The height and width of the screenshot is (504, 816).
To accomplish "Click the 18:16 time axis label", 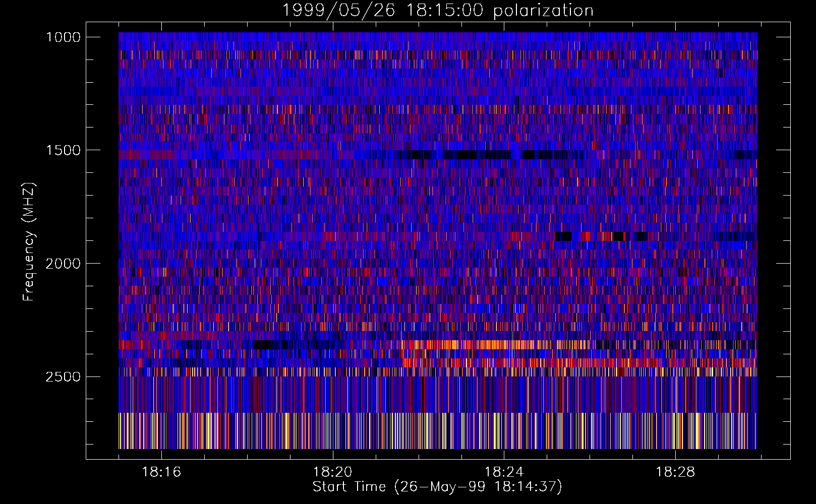I will (161, 472).
